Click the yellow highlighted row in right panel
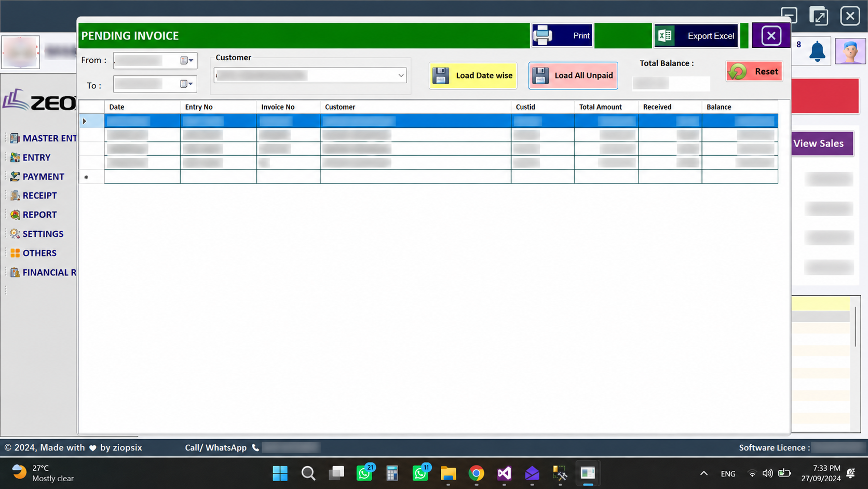 pos(821,303)
